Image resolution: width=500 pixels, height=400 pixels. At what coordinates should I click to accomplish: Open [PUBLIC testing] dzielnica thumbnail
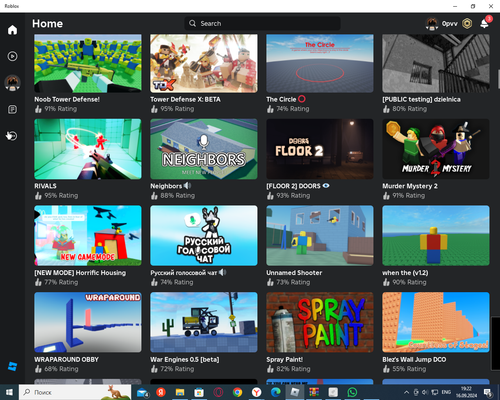tap(436, 63)
